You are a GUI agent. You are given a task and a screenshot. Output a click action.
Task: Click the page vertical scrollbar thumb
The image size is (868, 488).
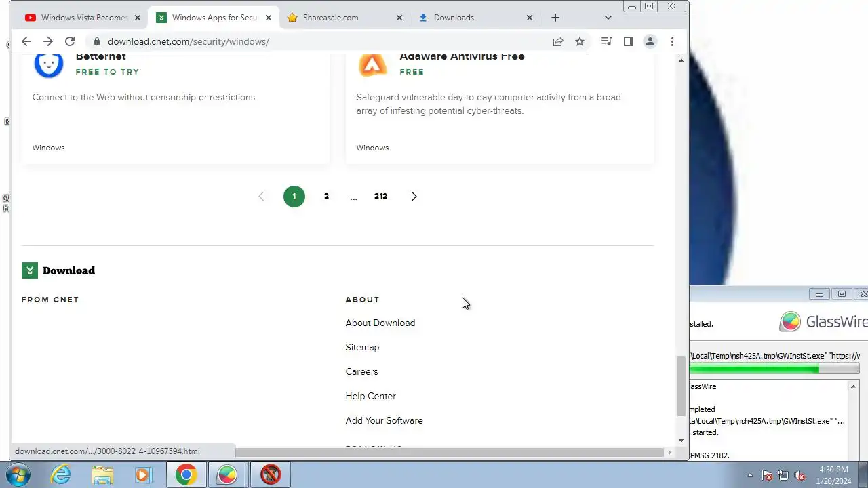point(681,386)
